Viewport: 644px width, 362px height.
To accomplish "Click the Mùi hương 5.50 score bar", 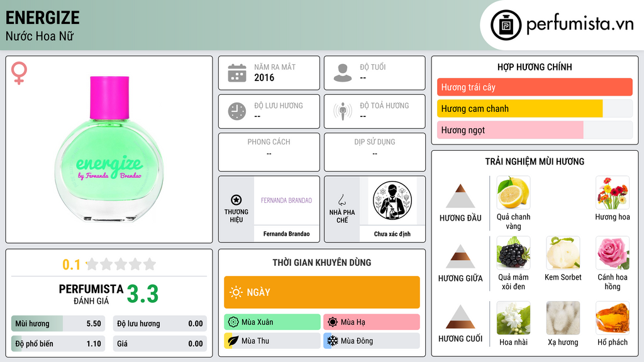I will 58,324.
